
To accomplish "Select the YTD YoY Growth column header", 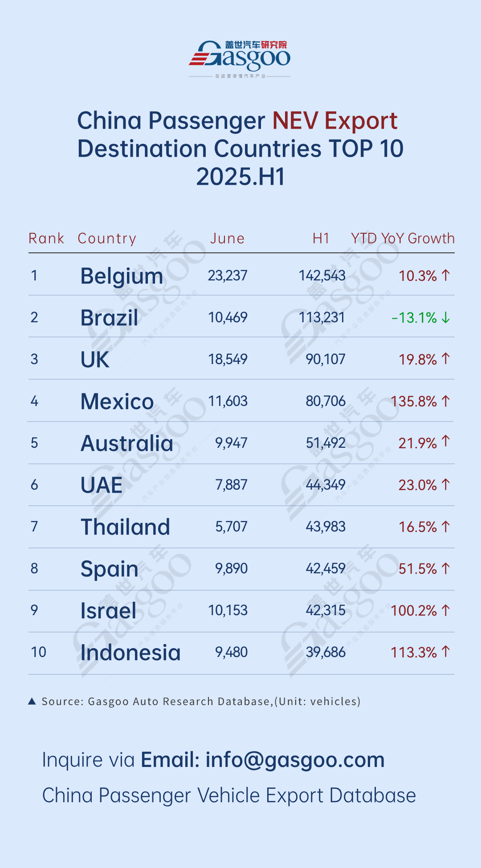I will 403,239.
